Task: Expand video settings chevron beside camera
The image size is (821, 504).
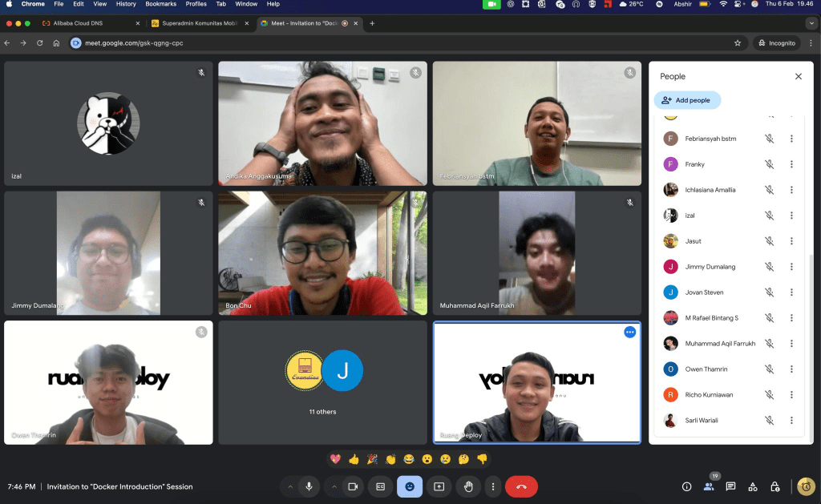Action: point(334,486)
